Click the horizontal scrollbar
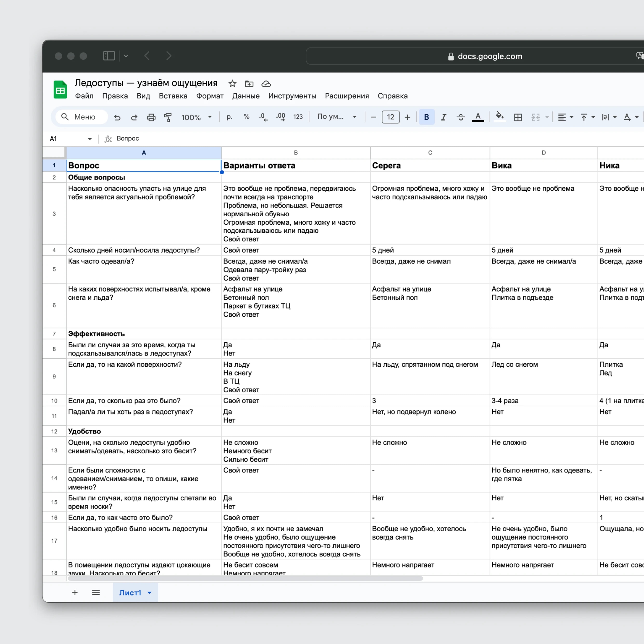644x644 pixels. [245, 578]
